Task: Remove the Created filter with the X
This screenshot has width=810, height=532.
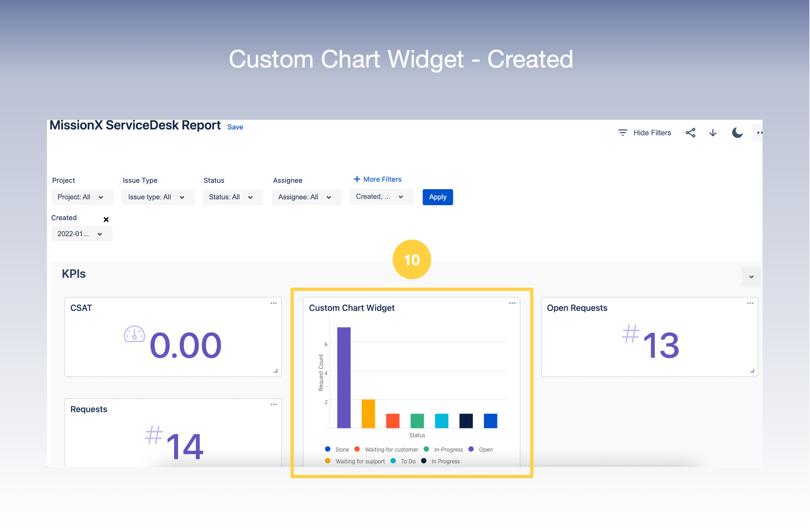Action: pyautogui.click(x=106, y=219)
